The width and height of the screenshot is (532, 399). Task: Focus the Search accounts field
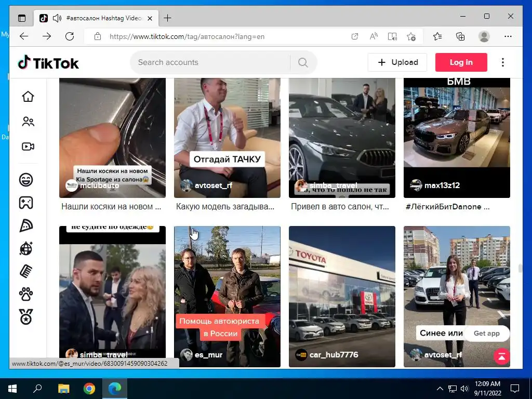click(x=210, y=62)
